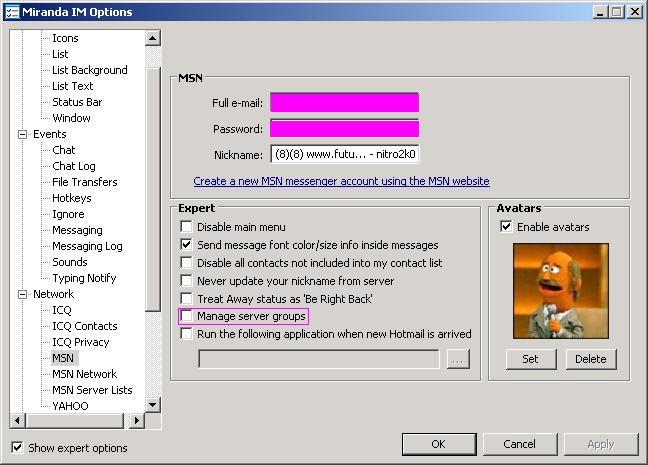Screen dimensions: 648x465
Task: Close the Miranda IM Options window
Action: pos(634,12)
